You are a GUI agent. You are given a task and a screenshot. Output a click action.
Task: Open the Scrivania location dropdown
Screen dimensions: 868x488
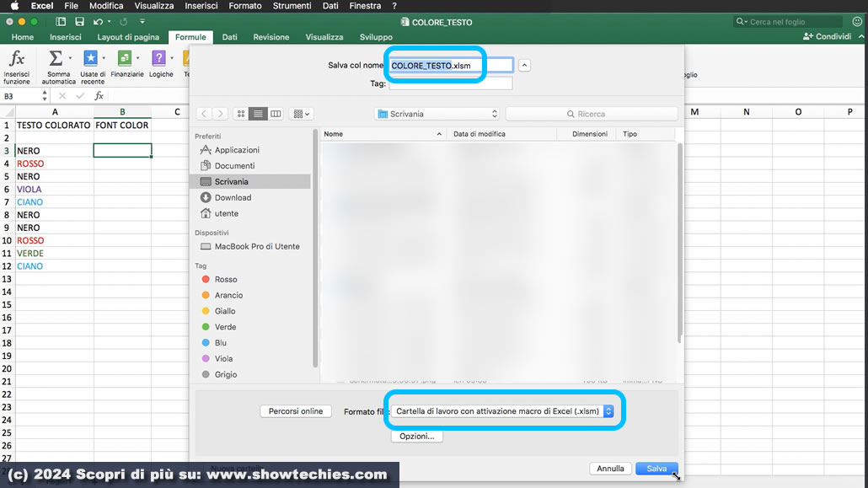(x=437, y=114)
